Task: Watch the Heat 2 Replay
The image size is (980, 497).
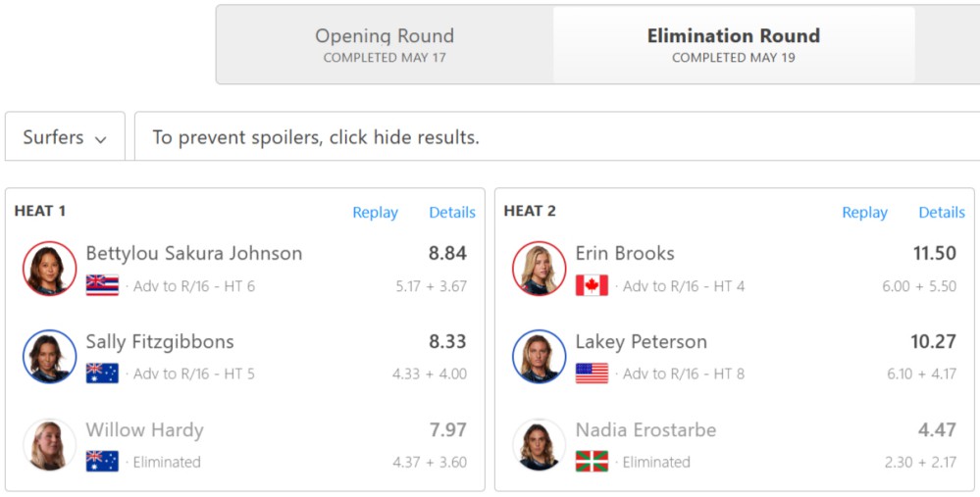Action: (x=864, y=213)
